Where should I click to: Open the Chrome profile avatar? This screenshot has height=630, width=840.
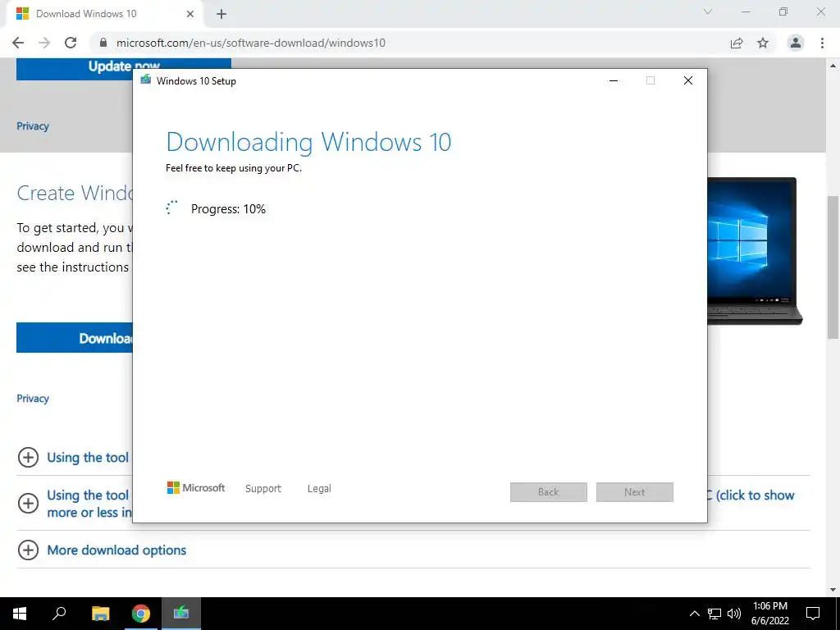(x=796, y=43)
